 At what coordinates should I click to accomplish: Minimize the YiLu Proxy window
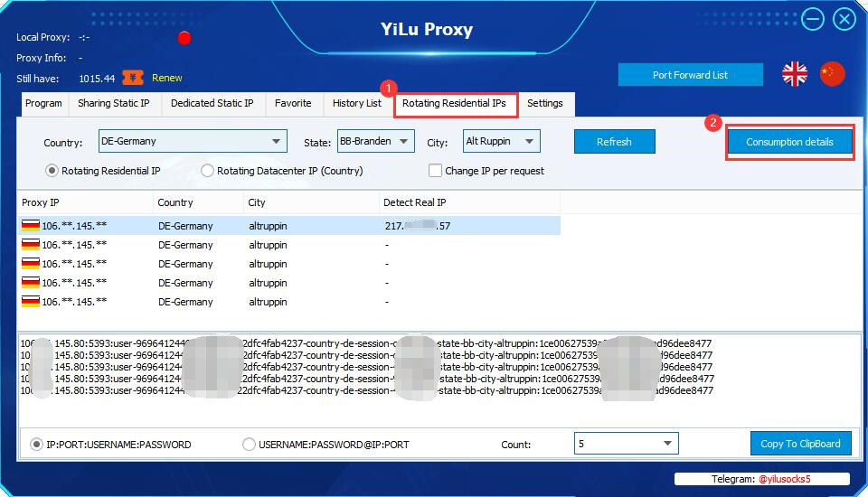click(813, 20)
